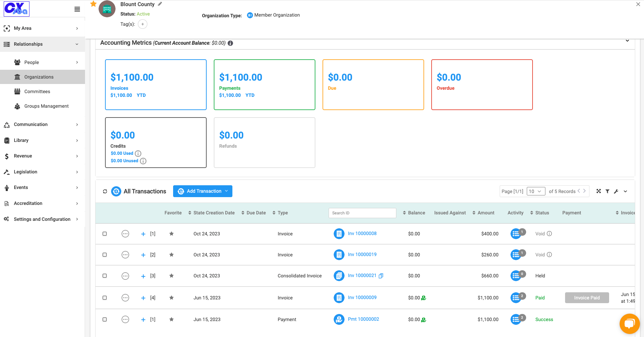This screenshot has width=644, height=337.
Task: Click the favorite star beside Blount County
Action: [x=94, y=4]
